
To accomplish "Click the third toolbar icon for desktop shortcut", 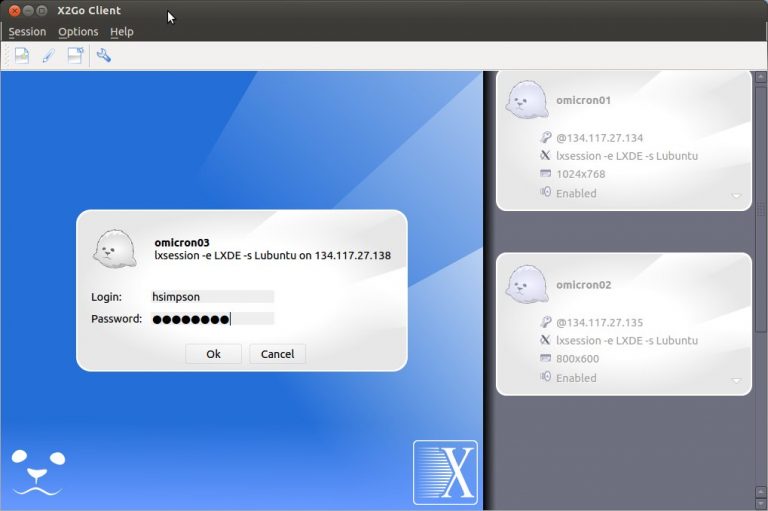I will (75, 56).
